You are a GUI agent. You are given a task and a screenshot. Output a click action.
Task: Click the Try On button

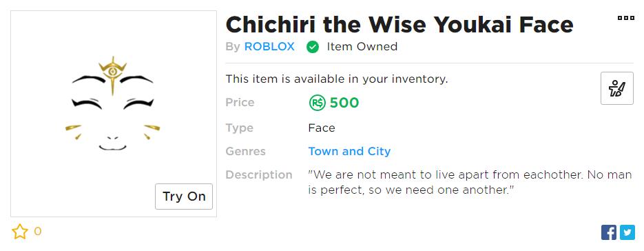coord(184,197)
